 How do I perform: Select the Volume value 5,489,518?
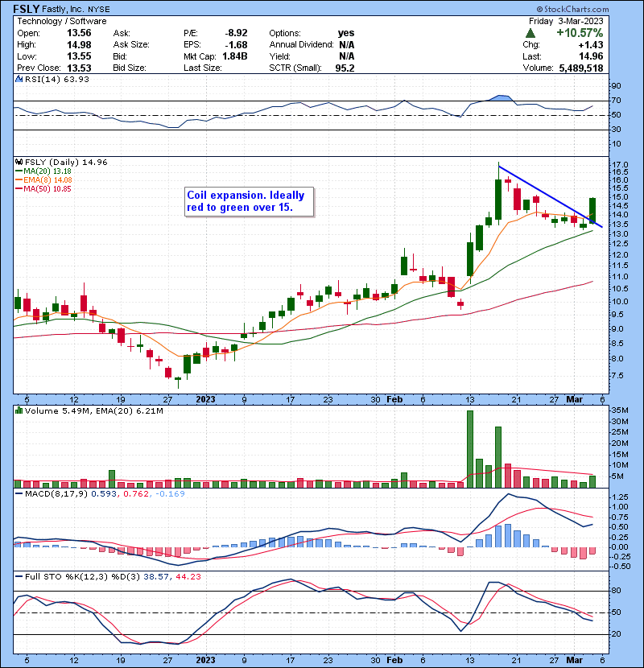[581, 68]
